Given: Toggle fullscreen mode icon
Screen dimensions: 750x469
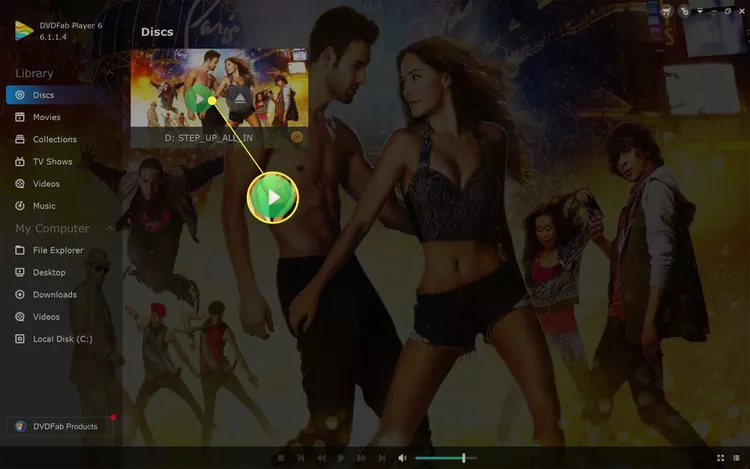Looking at the screenshot, I should [720, 458].
